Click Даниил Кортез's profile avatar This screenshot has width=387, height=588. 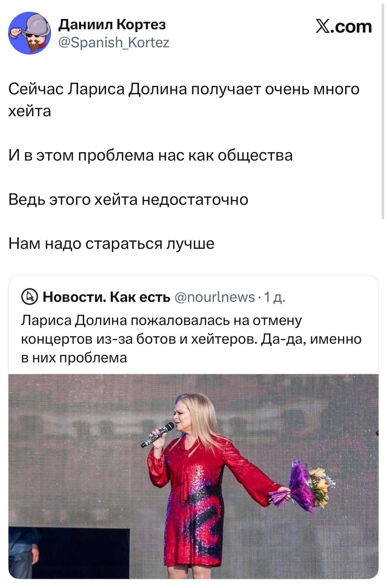(30, 33)
